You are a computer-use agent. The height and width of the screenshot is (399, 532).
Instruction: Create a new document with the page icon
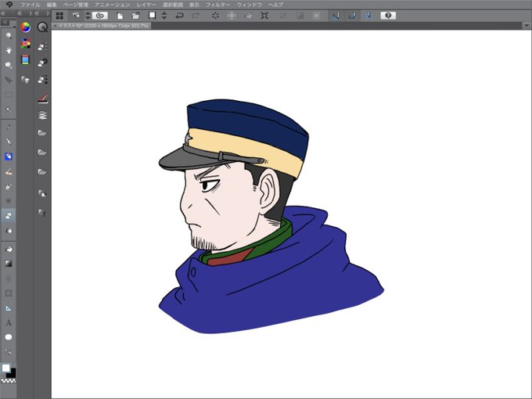point(120,16)
